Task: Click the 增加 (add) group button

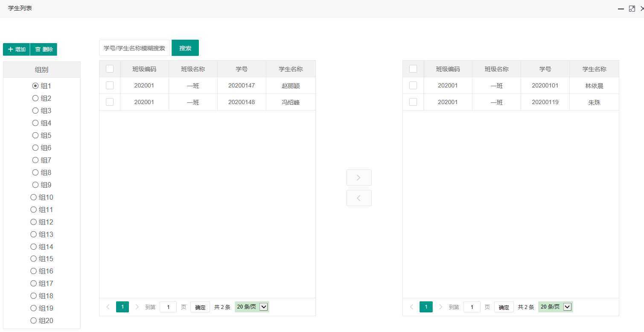Action: (x=16, y=50)
